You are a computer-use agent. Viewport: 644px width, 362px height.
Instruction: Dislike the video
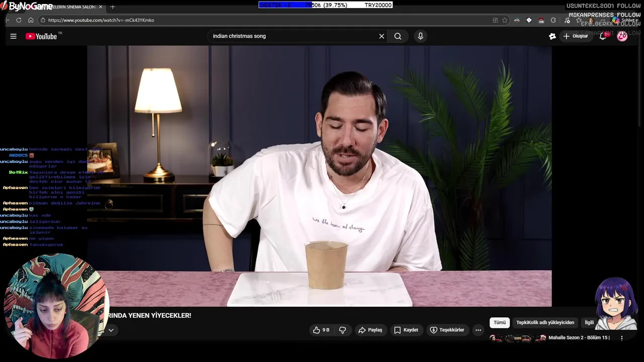coord(343,330)
